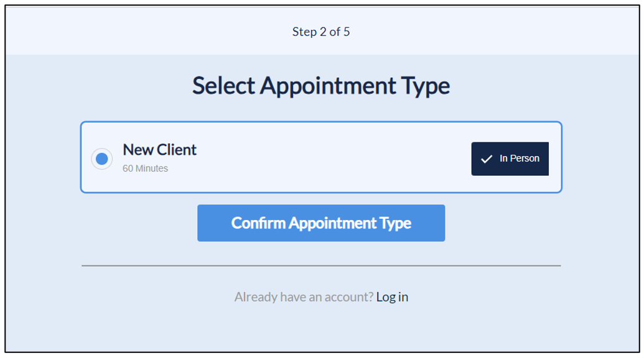Screen dimensions: 644x358
Task: Open the Log in link
Action: point(392,297)
